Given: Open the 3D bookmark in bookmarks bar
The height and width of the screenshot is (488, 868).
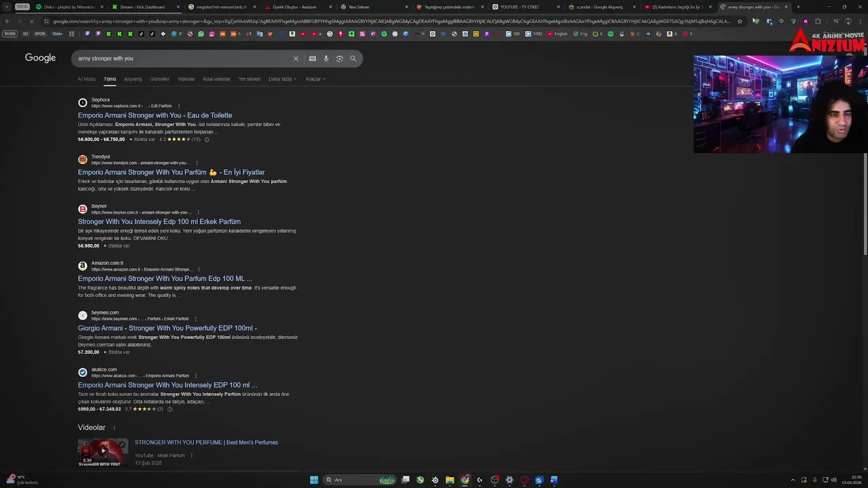Looking at the screenshot, I should 25,34.
